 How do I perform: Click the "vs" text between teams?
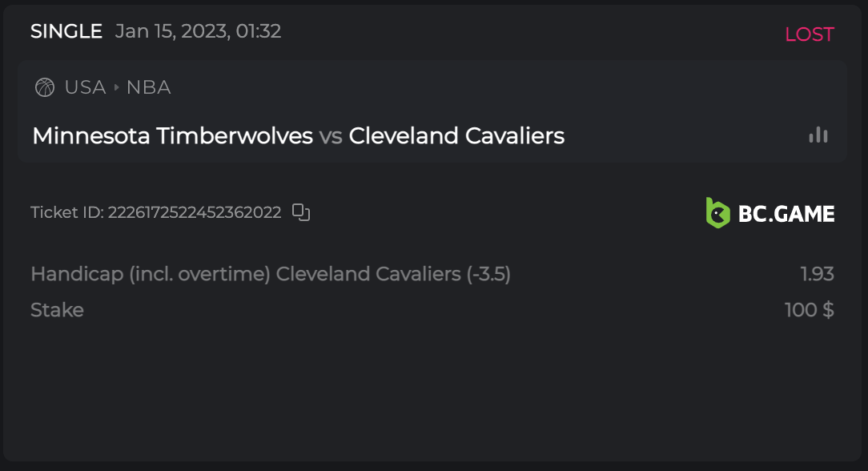[331, 136]
